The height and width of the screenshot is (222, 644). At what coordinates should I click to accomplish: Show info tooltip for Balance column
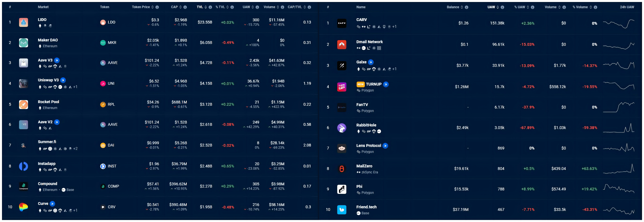click(466, 7)
